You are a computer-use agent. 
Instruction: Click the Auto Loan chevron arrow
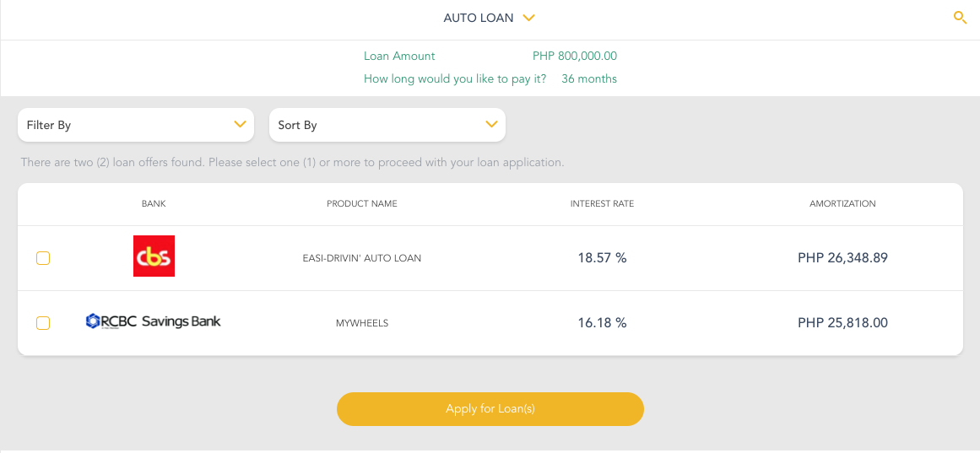point(528,18)
